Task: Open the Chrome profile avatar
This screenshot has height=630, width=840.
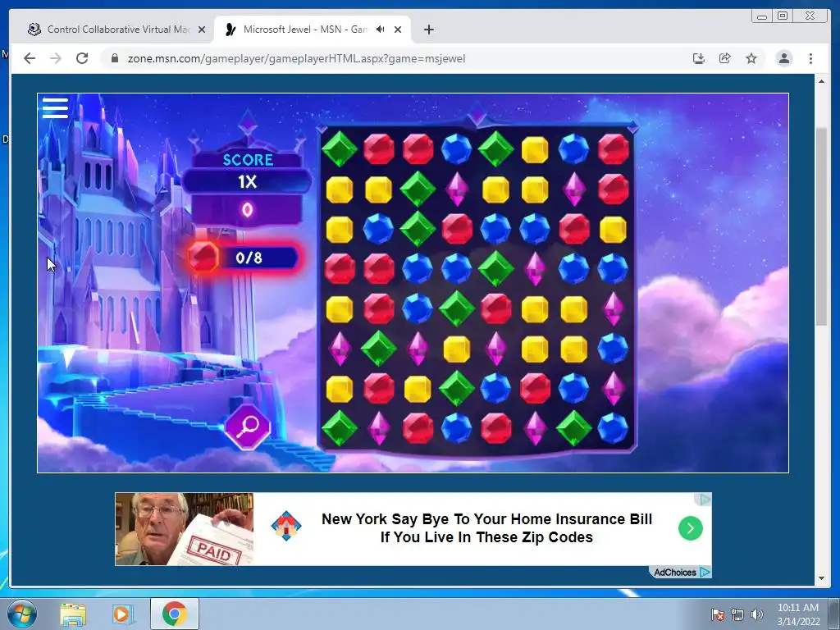Action: [784, 58]
